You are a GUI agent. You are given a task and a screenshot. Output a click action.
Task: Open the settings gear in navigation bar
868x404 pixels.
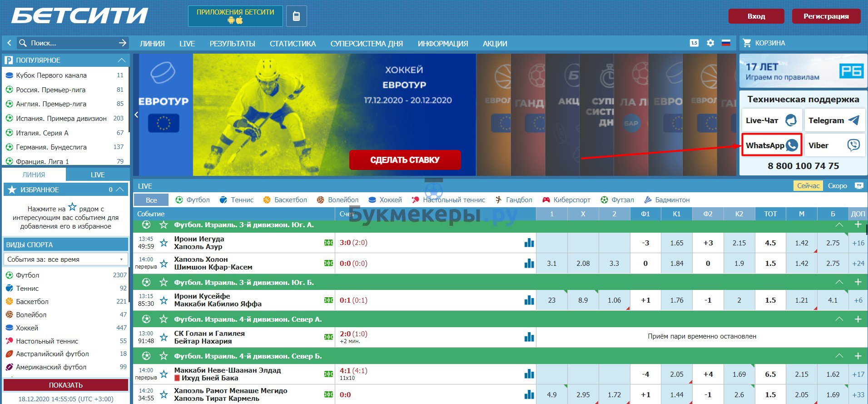(x=710, y=43)
